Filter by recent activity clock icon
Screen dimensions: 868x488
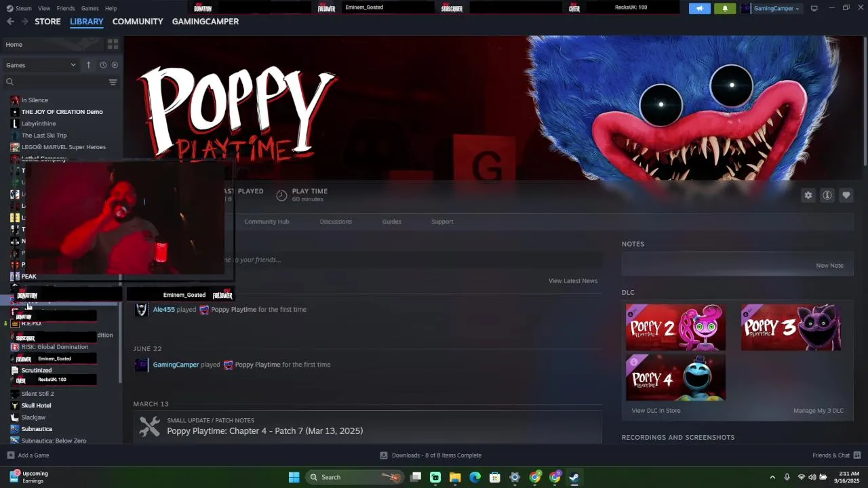(x=103, y=65)
